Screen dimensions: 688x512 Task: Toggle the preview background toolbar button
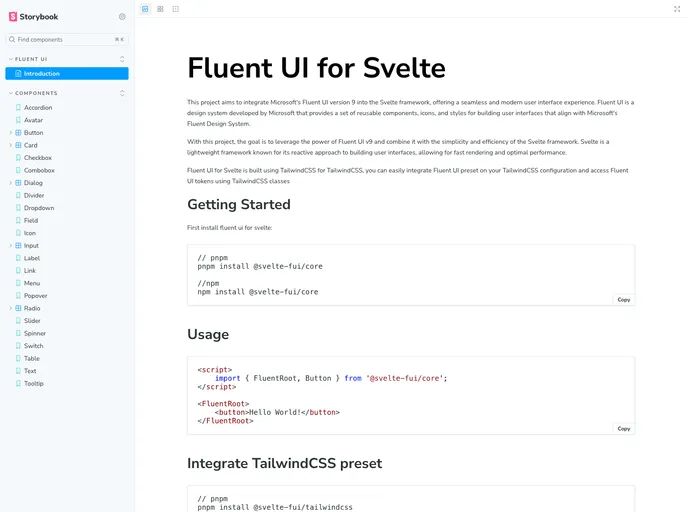(145, 9)
